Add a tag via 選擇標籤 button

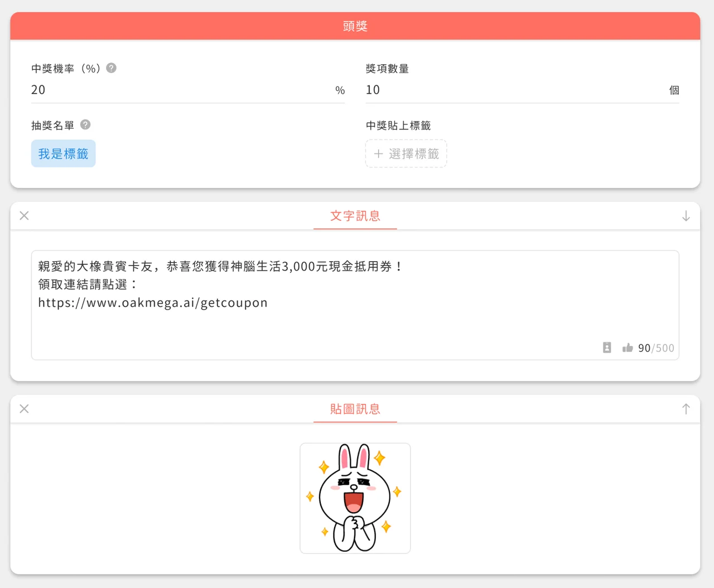tap(406, 153)
